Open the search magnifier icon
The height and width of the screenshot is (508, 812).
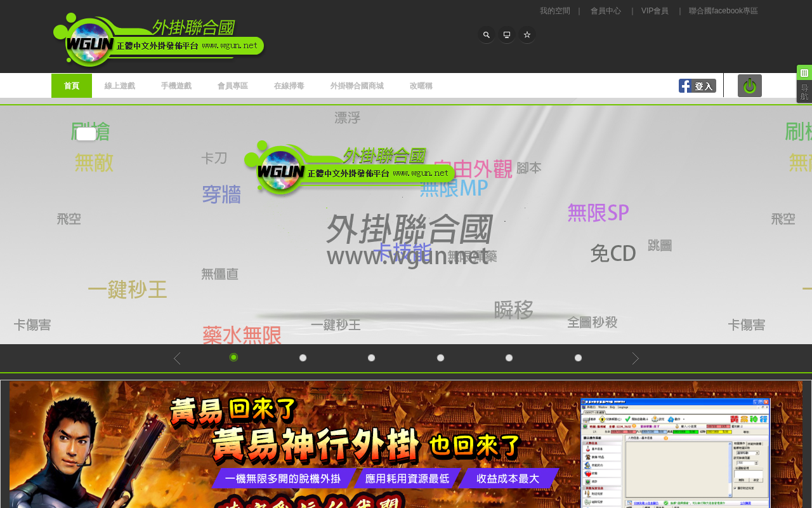(x=487, y=35)
